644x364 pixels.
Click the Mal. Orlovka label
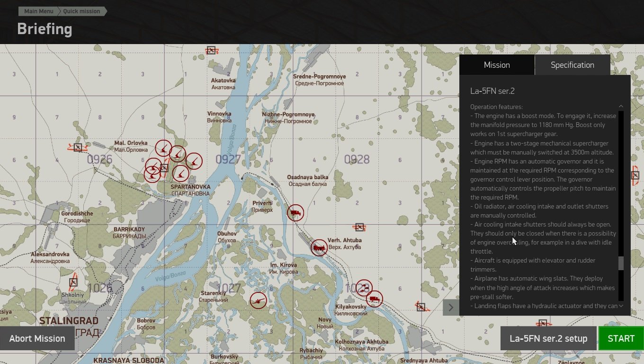coord(131,146)
